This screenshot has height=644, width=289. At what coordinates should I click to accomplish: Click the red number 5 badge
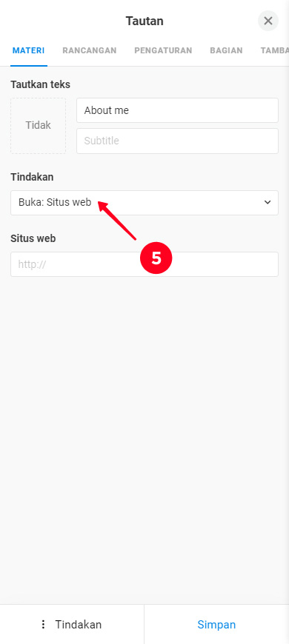tap(156, 258)
